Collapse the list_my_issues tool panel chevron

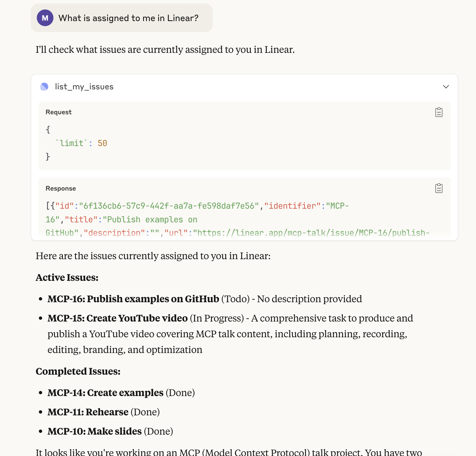coord(446,87)
